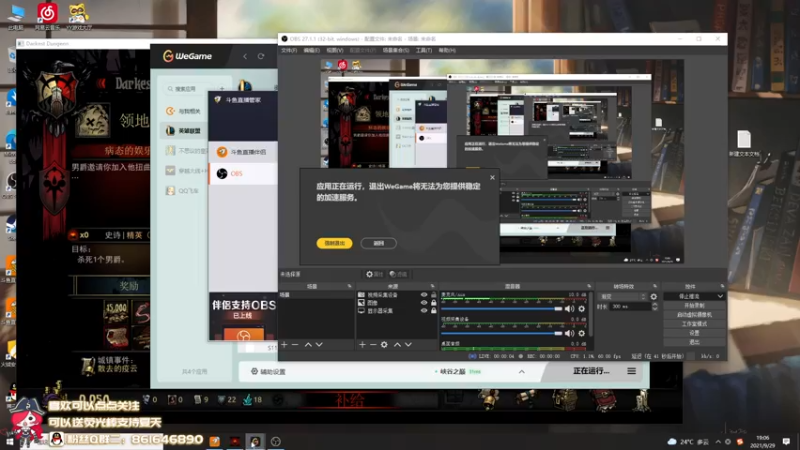The width and height of the screenshot is (800, 450).
Task: Toggle visibility of 视频采集设备 source
Action: (x=424, y=295)
